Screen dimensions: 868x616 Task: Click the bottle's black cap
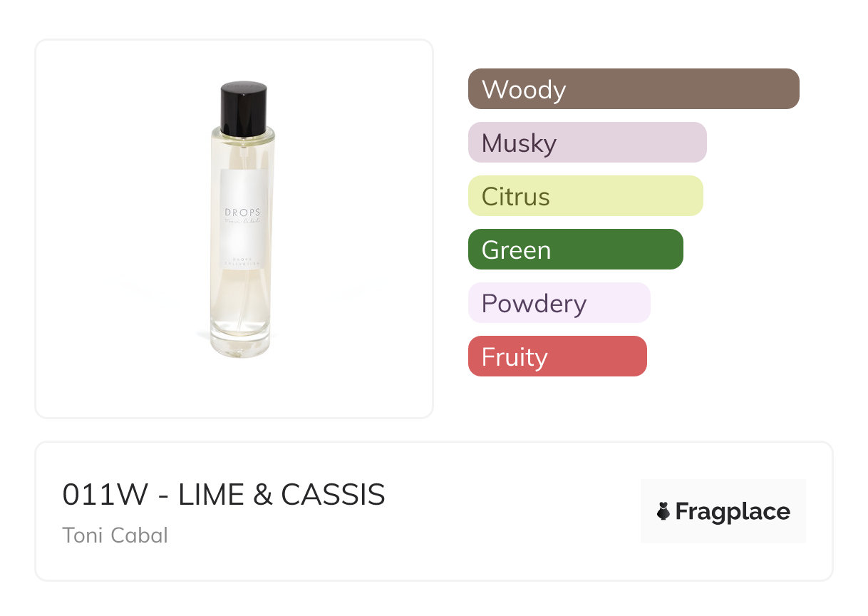(x=243, y=108)
